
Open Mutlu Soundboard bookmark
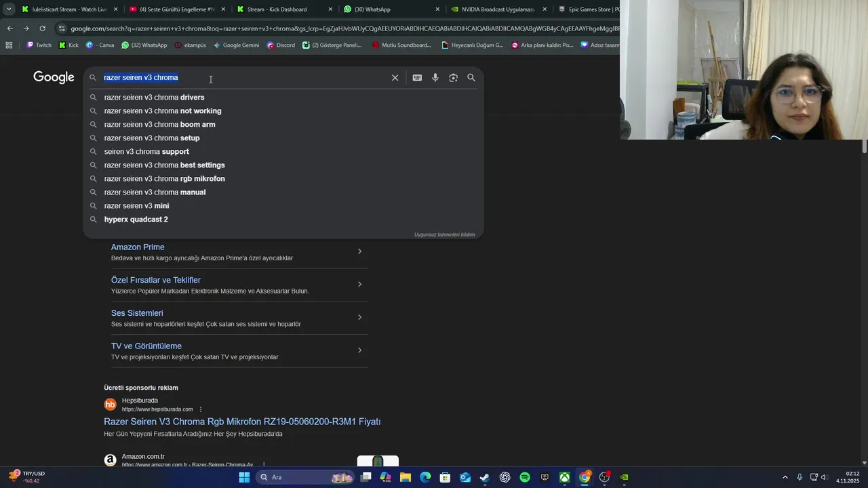401,45
